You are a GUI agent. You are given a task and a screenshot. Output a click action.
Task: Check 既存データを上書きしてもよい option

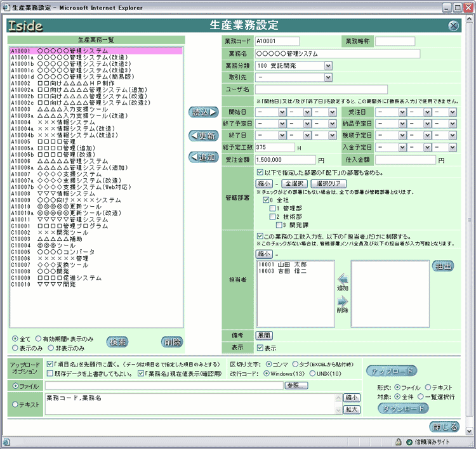pyautogui.click(x=50, y=374)
